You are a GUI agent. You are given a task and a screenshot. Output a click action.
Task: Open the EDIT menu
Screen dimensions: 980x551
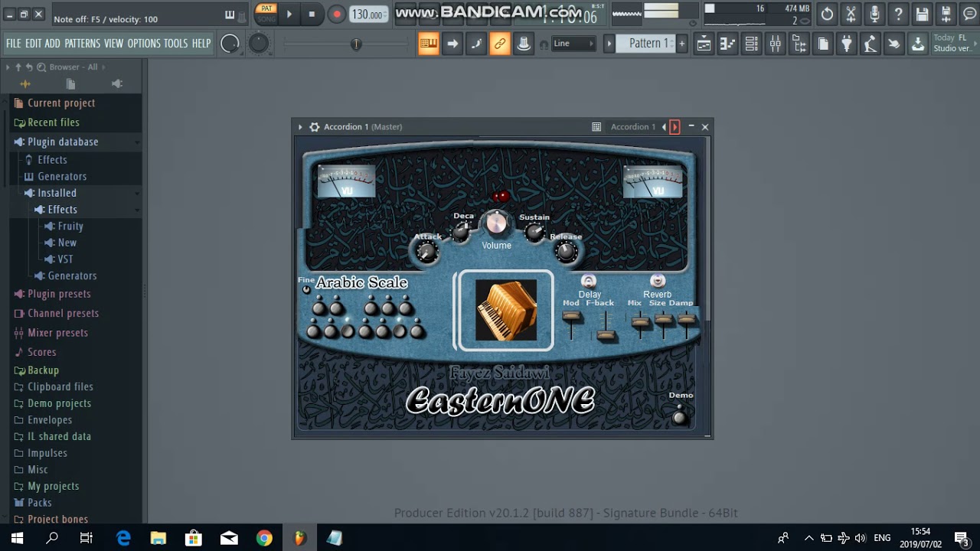[33, 44]
